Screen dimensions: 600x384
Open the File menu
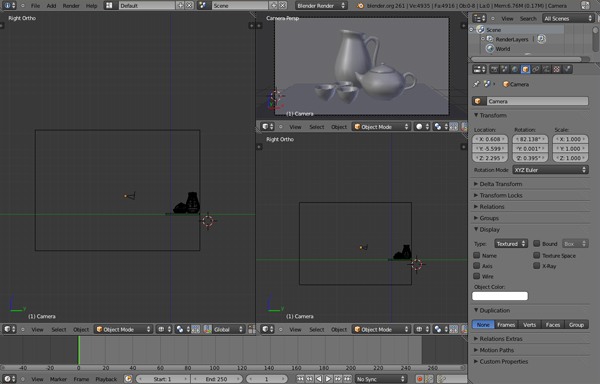click(x=35, y=6)
